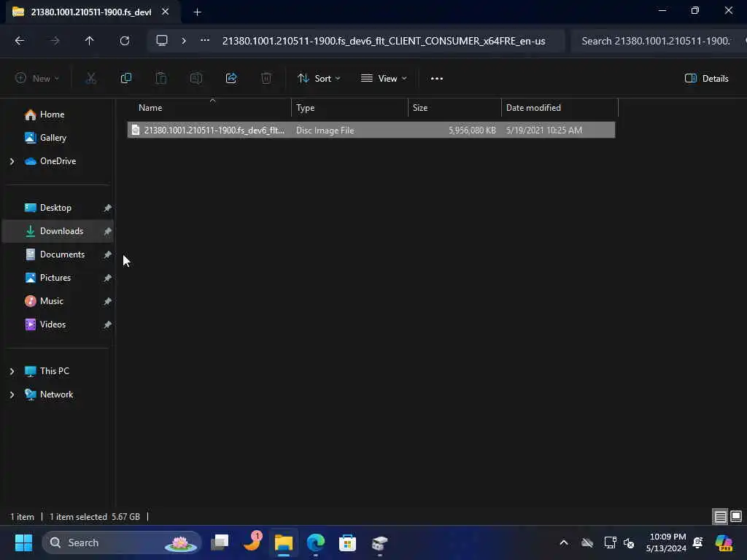Expand the Network tree node
This screenshot has height=560, width=747.
[x=12, y=394]
